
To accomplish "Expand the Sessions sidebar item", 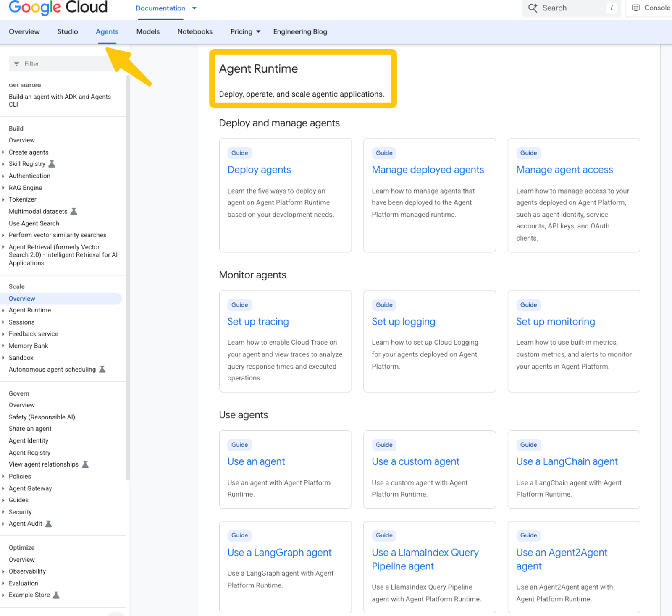I will click(3, 322).
